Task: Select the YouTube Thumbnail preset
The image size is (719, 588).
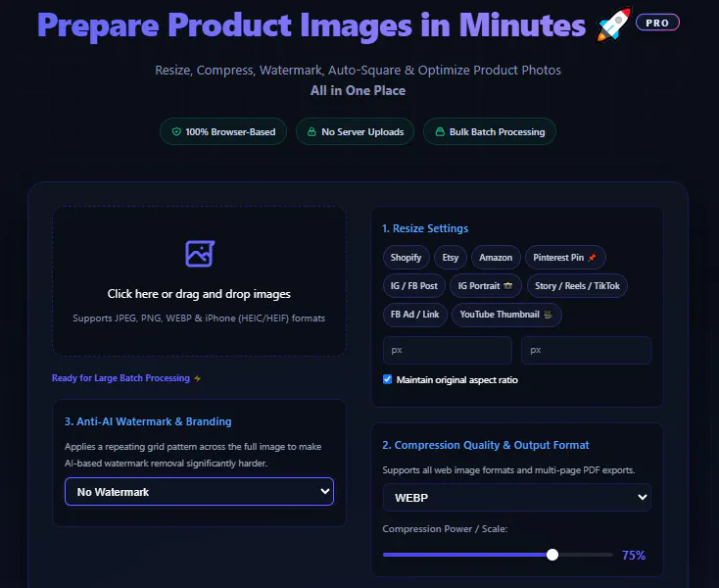Action: pyautogui.click(x=506, y=315)
